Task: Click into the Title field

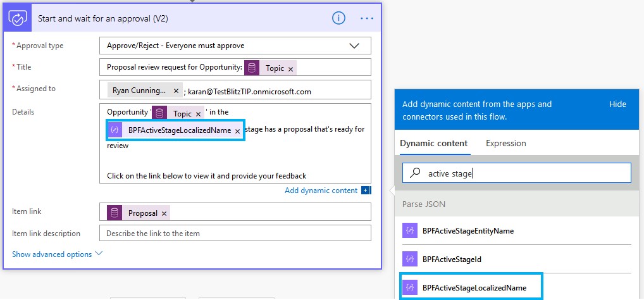Action: (235, 67)
